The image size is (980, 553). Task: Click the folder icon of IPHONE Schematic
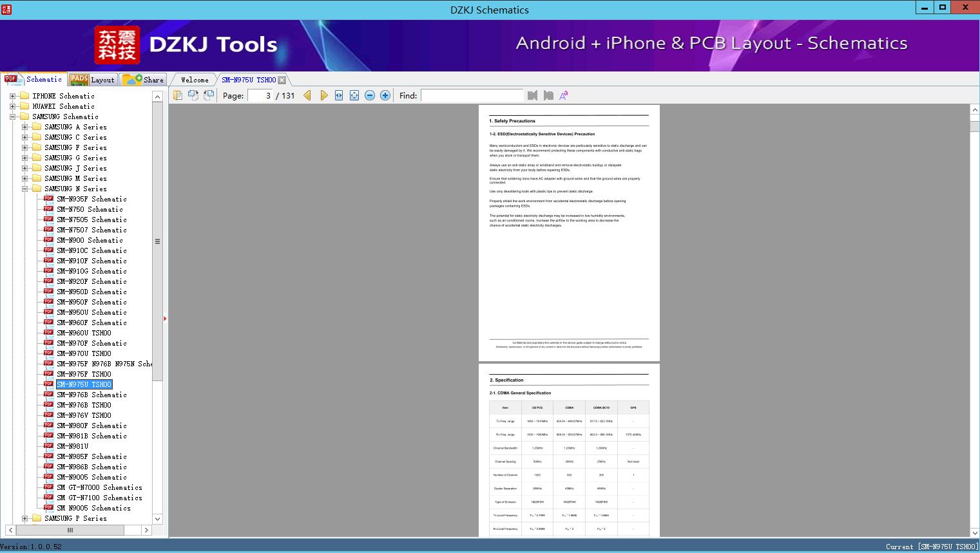coord(24,96)
